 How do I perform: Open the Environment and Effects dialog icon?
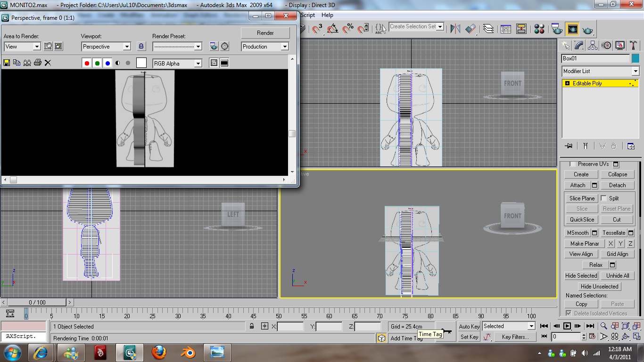[x=225, y=46]
